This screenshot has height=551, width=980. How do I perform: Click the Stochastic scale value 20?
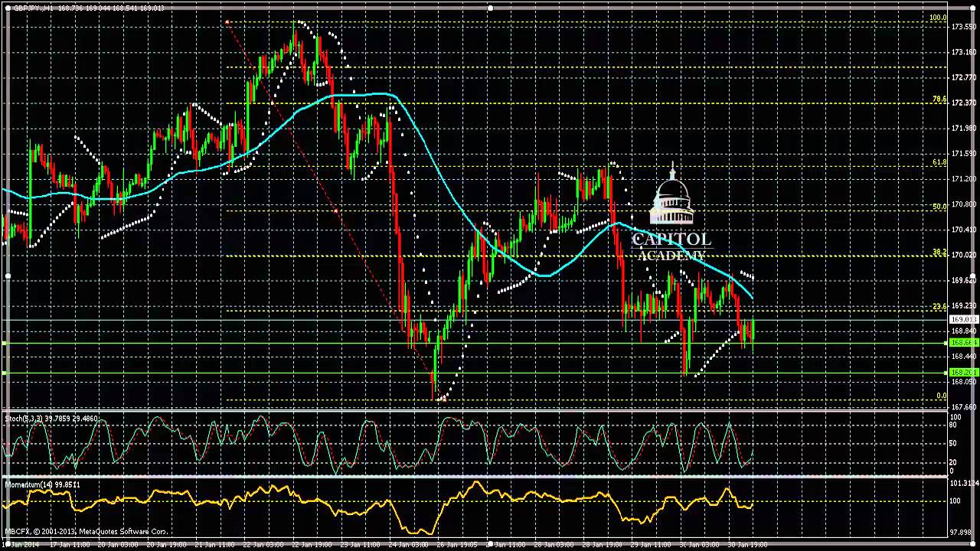[x=954, y=462]
